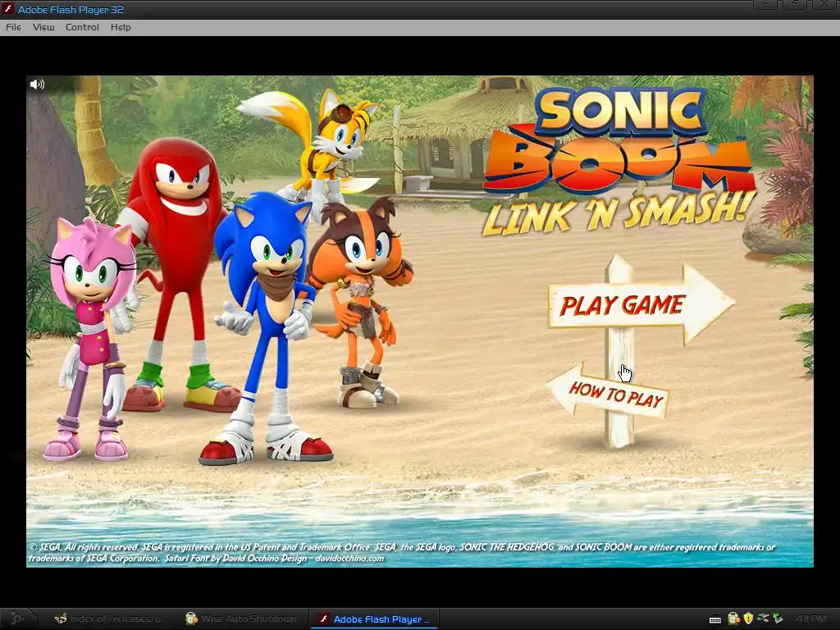The width and height of the screenshot is (840, 630).
Task: Select the Adobe Flash Player taskbar button
Action: 374,619
